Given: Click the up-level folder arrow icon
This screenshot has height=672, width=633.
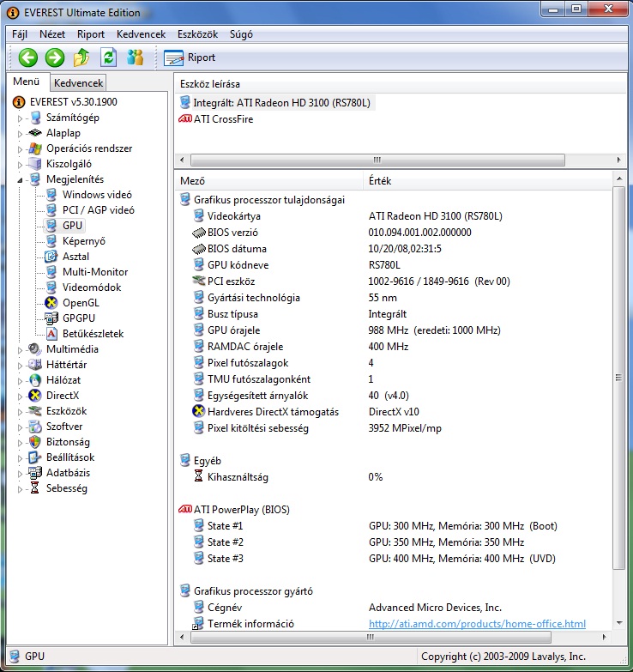Looking at the screenshot, I should (x=81, y=58).
